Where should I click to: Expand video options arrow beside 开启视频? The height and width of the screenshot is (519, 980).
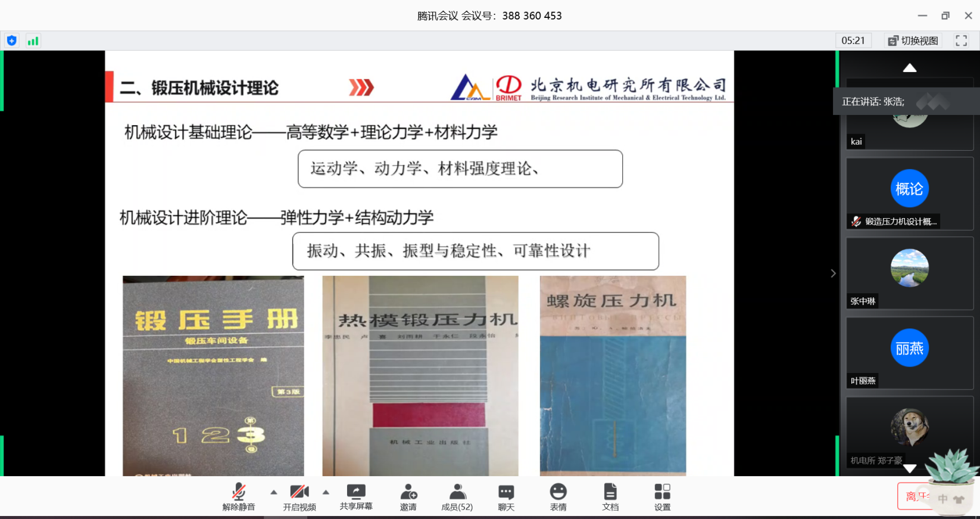(326, 492)
